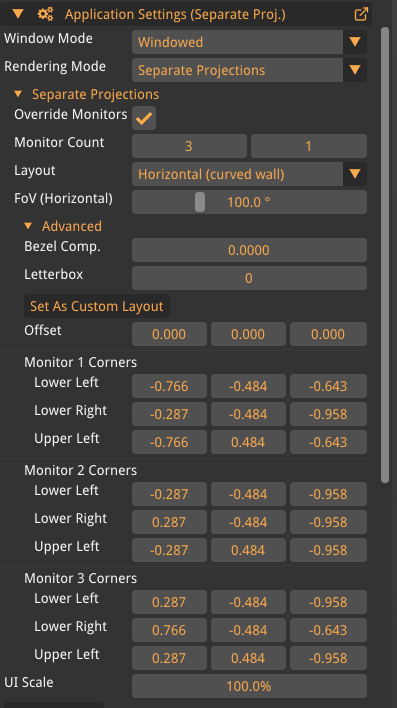
Task: Select Monitor 3 Lower Left first value 0.287
Action: (169, 602)
